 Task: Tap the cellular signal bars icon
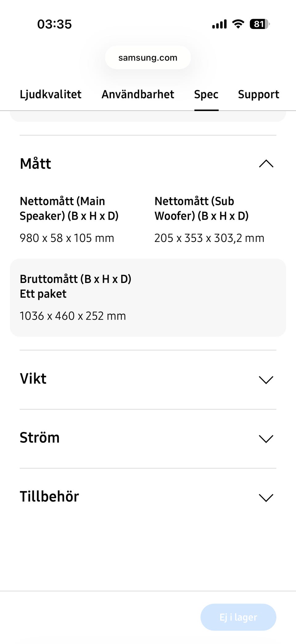pyautogui.click(x=219, y=24)
